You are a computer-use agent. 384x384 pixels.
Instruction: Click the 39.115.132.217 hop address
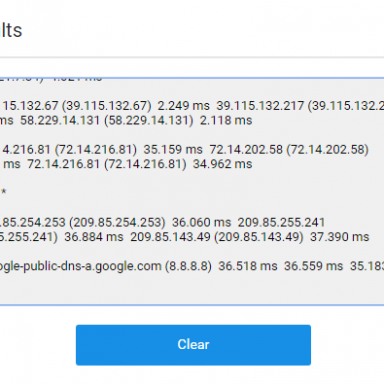point(260,106)
